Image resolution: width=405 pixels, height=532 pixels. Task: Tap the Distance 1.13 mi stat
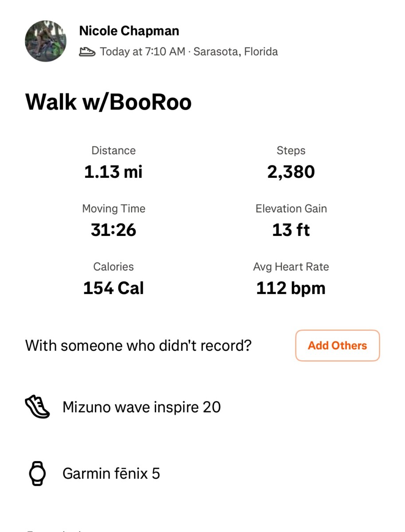(114, 163)
